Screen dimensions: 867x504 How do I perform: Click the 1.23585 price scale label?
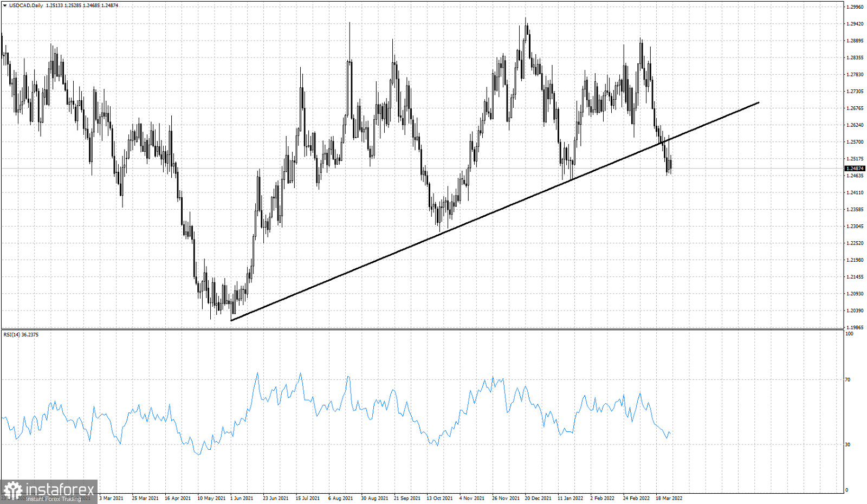(855, 209)
